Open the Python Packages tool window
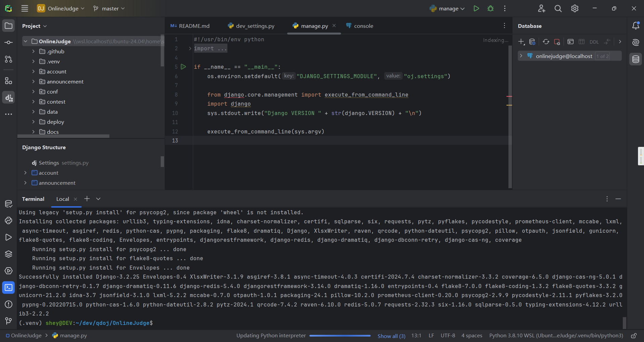Viewport: 644px width, 342px height. coord(8,254)
